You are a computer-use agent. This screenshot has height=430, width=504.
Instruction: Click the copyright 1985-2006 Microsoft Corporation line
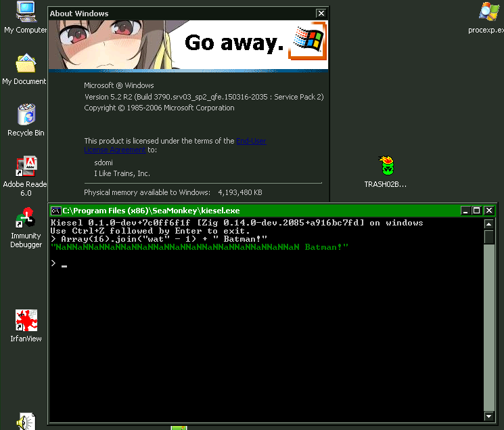tap(159, 108)
